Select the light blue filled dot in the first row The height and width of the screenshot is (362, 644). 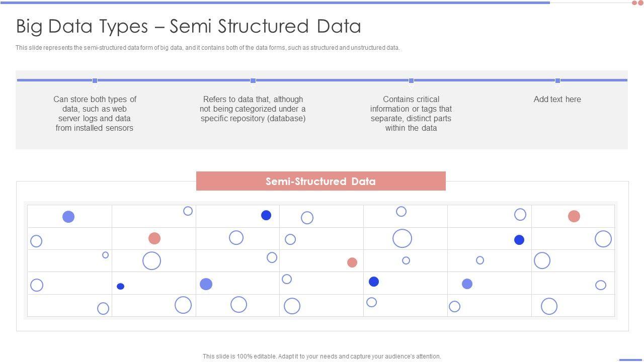point(68,217)
